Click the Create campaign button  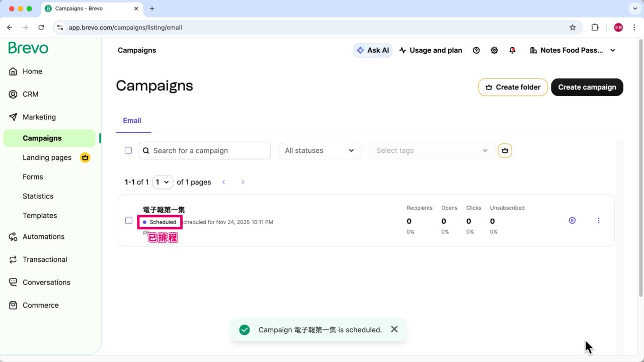click(587, 87)
